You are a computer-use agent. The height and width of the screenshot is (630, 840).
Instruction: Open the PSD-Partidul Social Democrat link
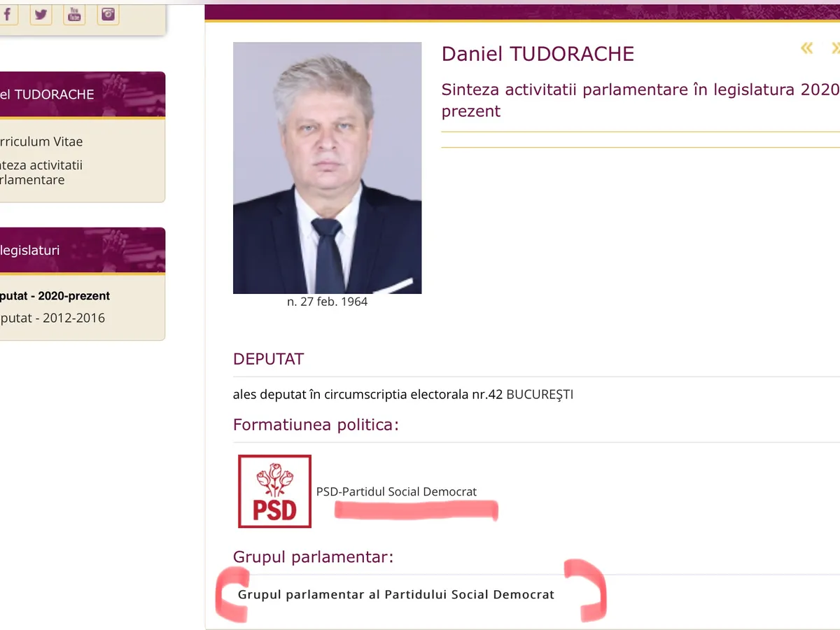(x=396, y=491)
